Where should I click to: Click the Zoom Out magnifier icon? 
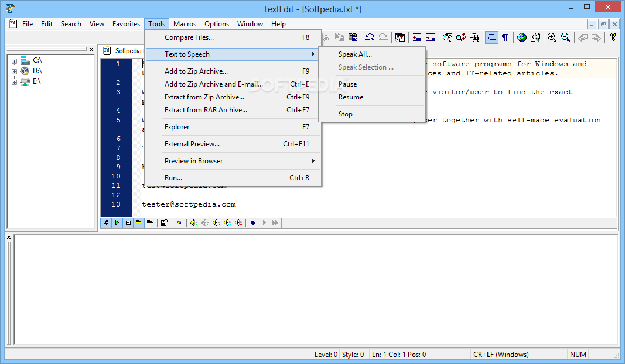[566, 37]
